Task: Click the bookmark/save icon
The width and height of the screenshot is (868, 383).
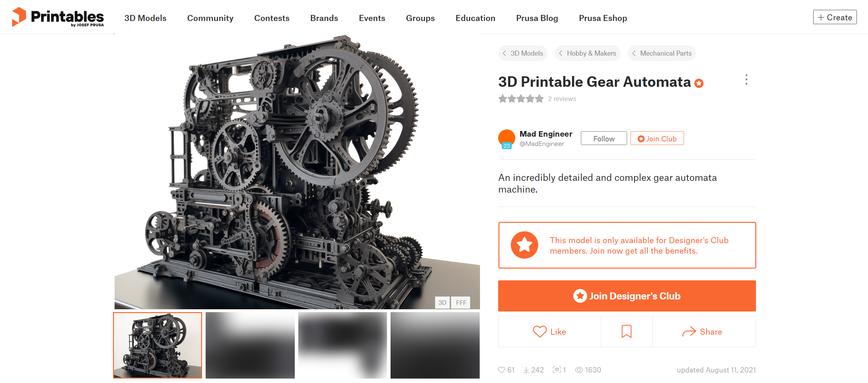Action: [x=627, y=331]
